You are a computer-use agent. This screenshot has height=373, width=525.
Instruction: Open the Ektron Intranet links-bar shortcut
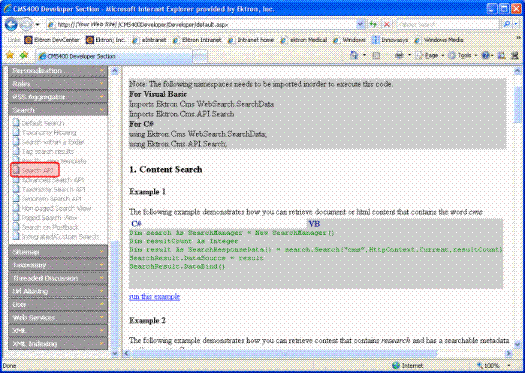pos(197,40)
